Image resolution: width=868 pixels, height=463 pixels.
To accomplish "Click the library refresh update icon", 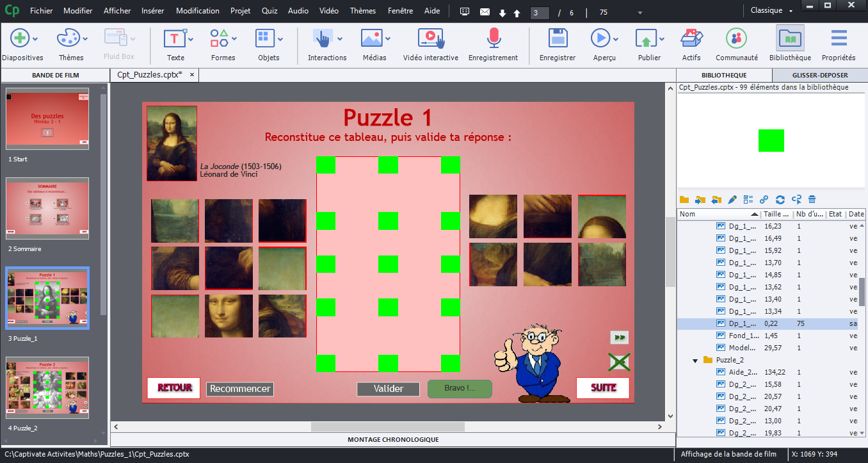I will point(780,200).
